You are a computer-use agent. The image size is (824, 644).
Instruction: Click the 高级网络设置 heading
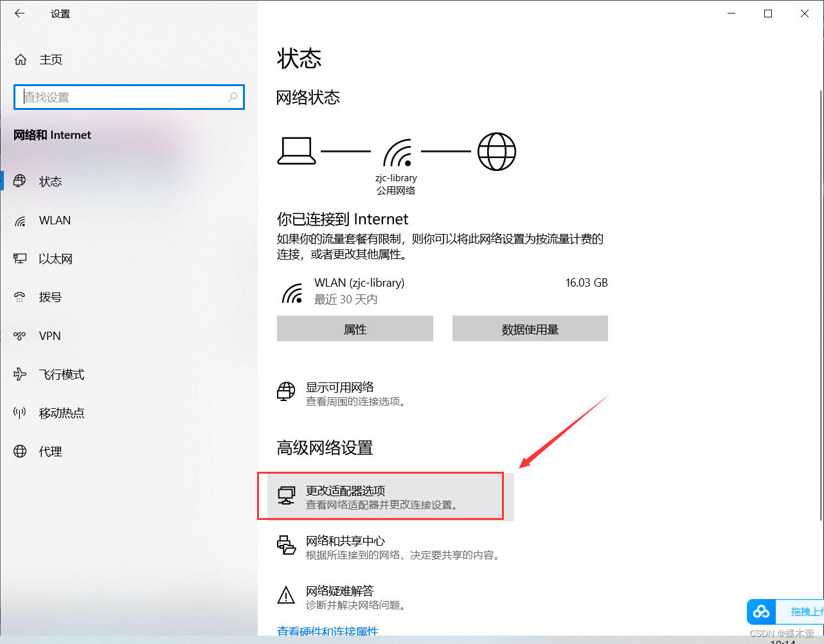tap(325, 448)
